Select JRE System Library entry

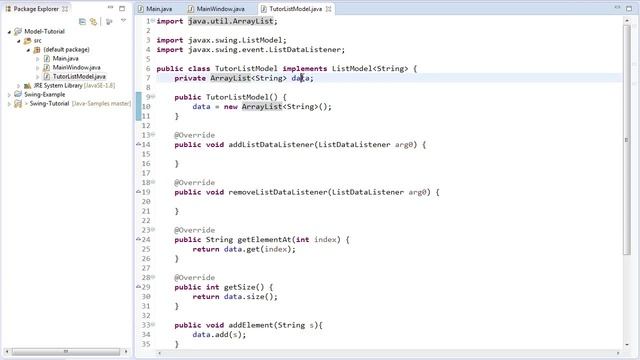click(74, 86)
